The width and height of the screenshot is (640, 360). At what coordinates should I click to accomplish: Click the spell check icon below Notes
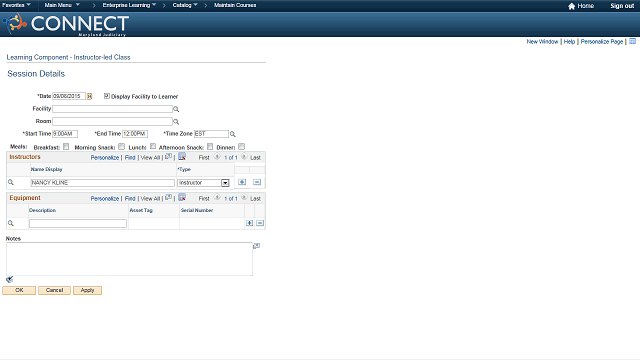10,280
